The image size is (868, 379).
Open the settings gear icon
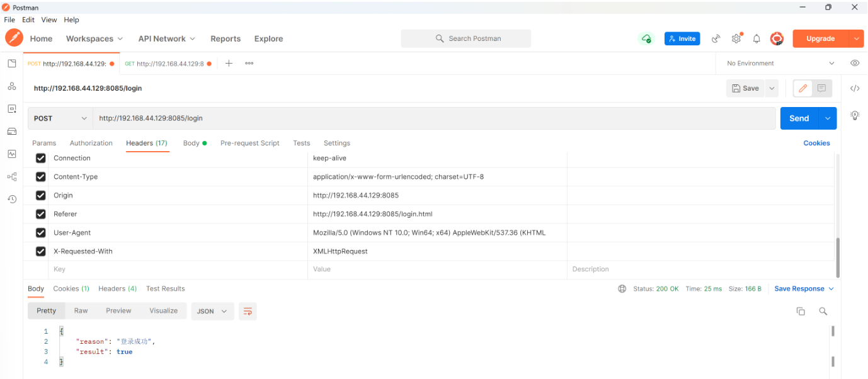tap(736, 38)
